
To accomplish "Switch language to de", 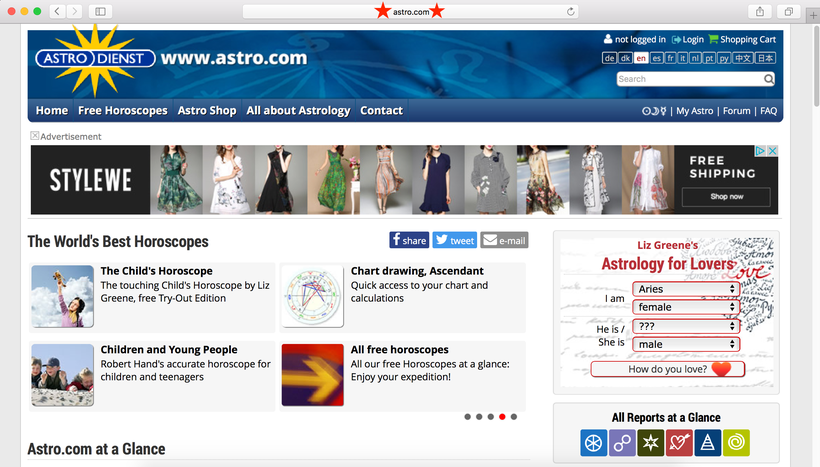I will pyautogui.click(x=609, y=58).
